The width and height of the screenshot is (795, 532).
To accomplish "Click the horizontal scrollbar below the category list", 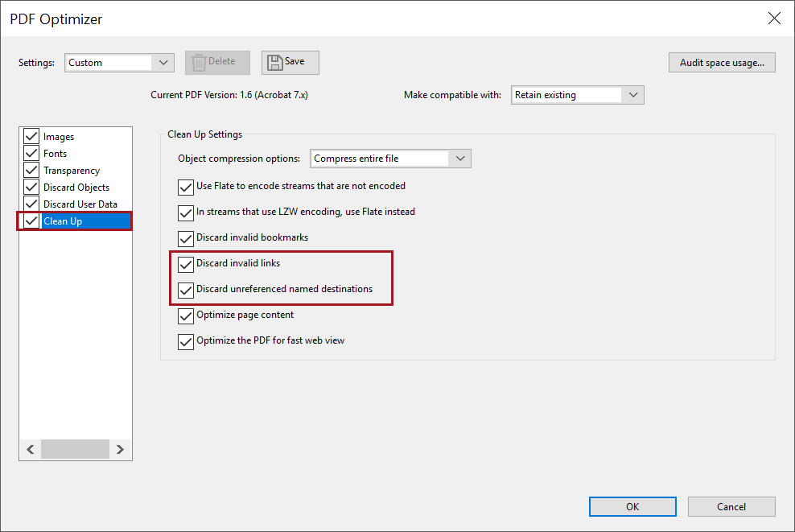I will coord(75,449).
